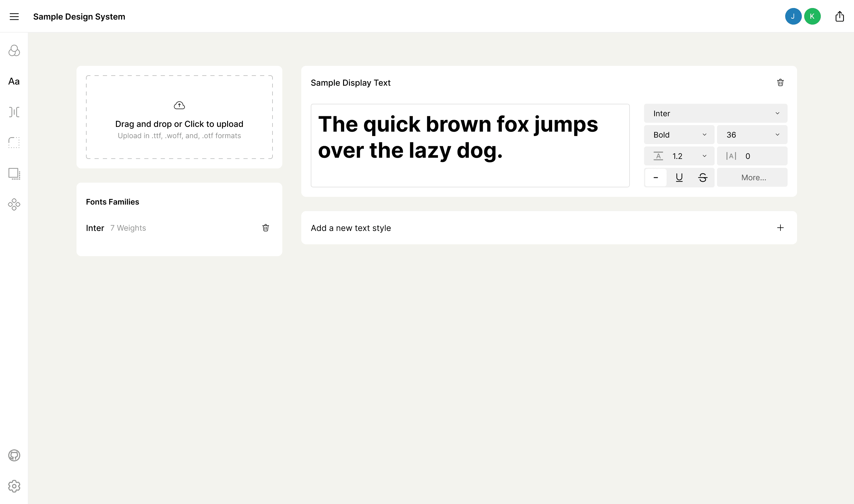Expand the font size 36 dropdown
Image resolution: width=854 pixels, height=504 pixels.
pos(752,135)
